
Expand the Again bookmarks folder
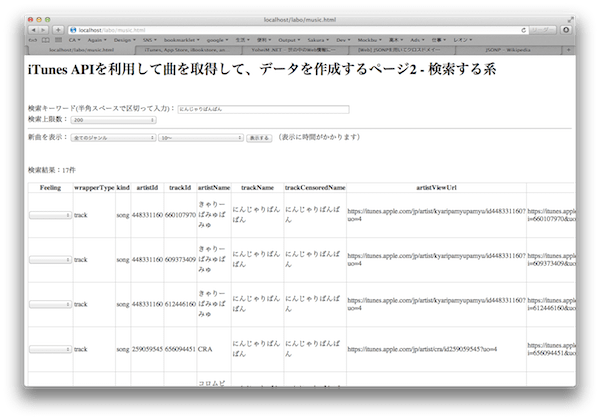97,40
